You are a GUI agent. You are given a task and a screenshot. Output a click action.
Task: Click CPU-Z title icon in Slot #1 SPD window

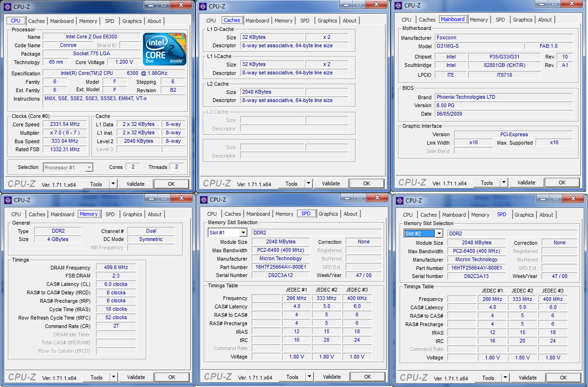pos(204,199)
